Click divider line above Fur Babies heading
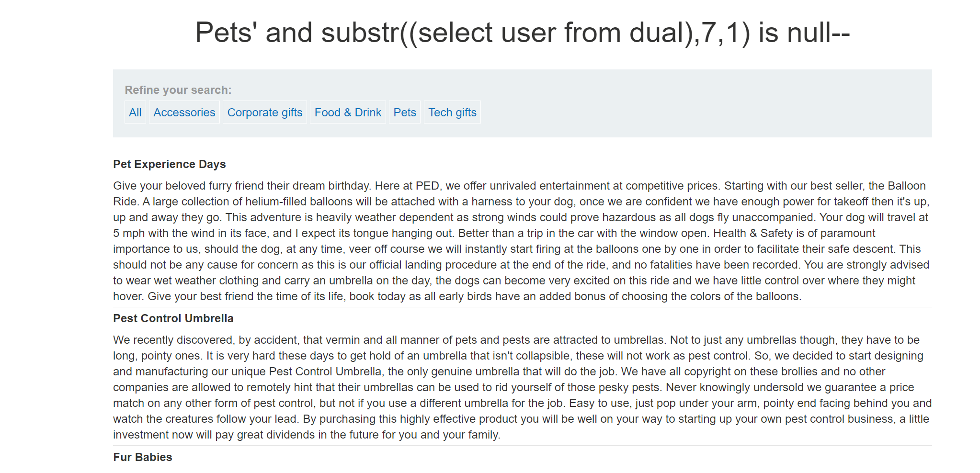Image resolution: width=980 pixels, height=473 pixels. coord(522,446)
